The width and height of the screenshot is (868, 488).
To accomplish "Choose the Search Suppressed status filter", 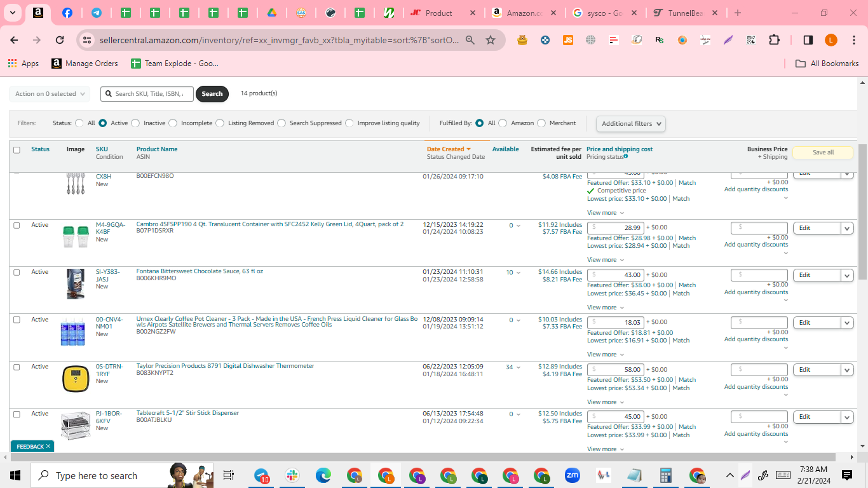I will (x=281, y=123).
